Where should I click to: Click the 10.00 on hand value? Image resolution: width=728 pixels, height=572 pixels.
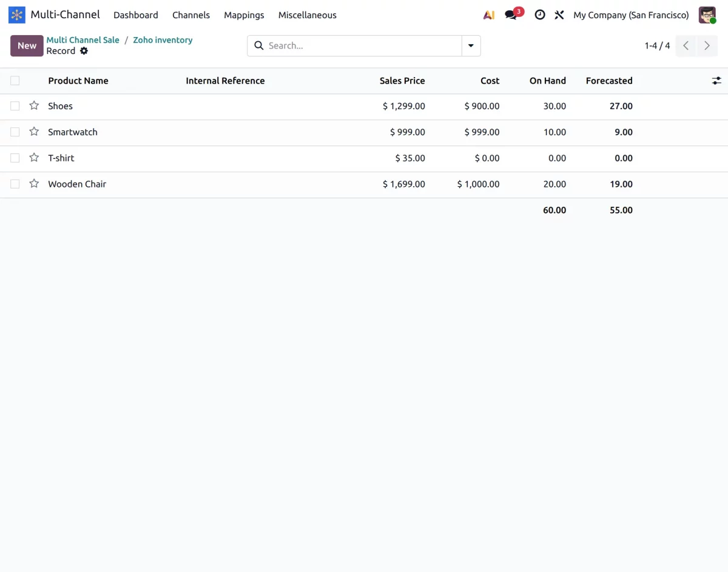point(554,132)
